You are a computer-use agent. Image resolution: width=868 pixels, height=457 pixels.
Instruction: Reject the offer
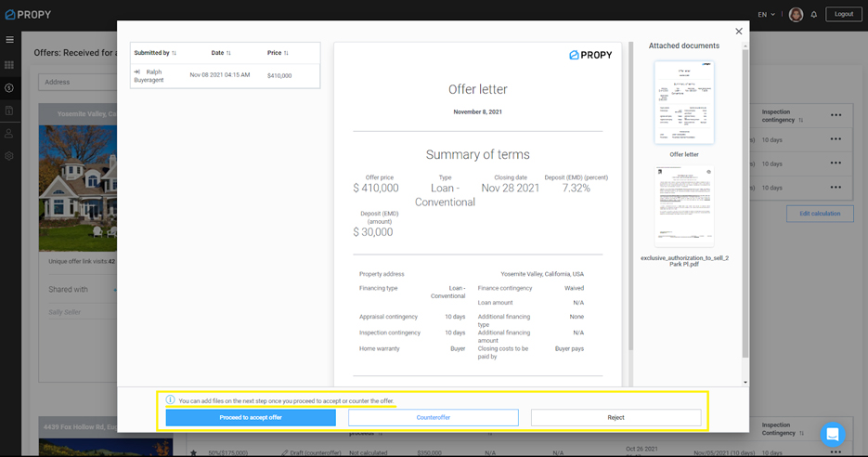(x=615, y=418)
